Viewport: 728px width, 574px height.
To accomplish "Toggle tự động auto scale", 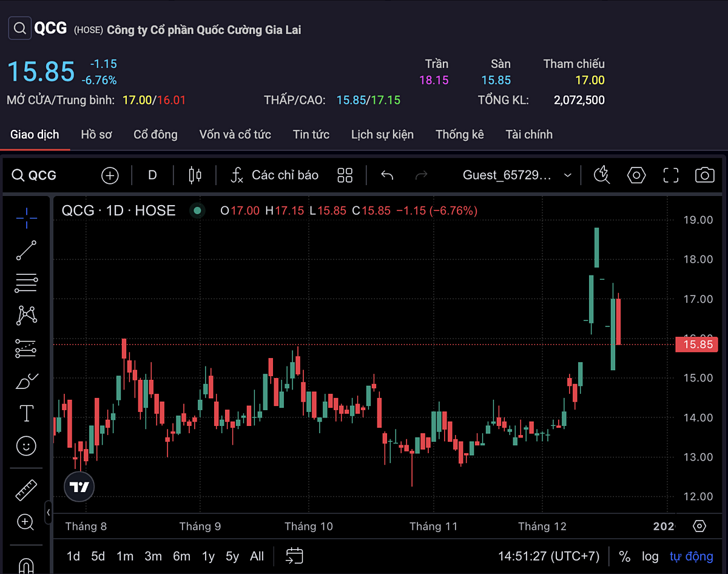I will [691, 556].
